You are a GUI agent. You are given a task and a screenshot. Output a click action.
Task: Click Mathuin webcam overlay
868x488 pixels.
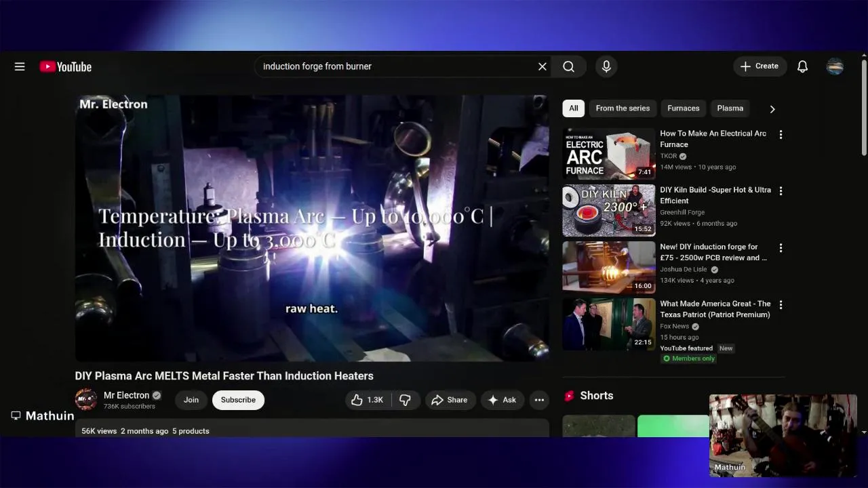783,435
